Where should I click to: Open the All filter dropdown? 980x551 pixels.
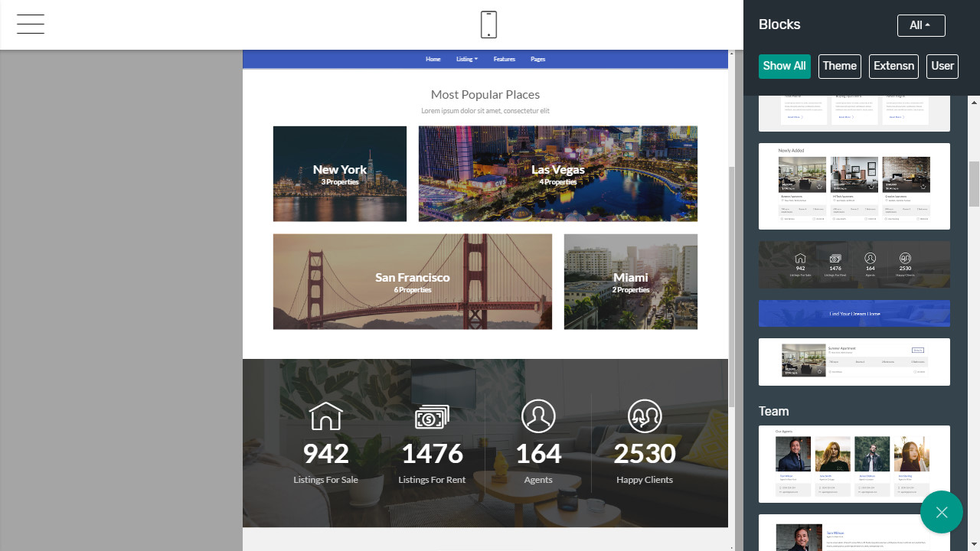tap(920, 25)
